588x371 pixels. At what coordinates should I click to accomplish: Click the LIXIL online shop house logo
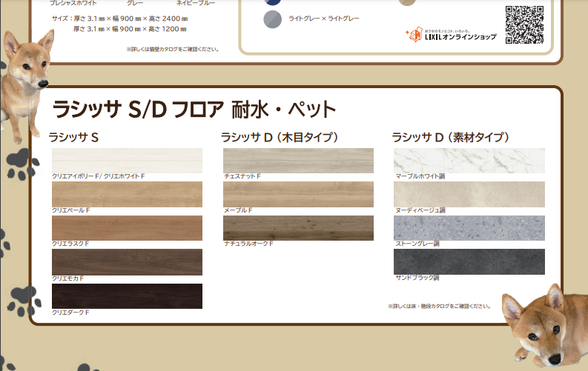point(413,35)
